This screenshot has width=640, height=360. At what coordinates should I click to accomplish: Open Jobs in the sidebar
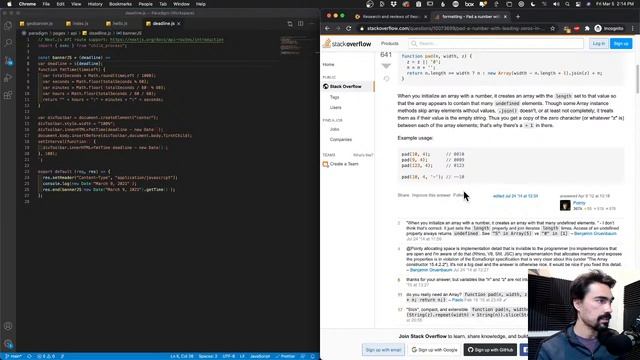pos(334,129)
